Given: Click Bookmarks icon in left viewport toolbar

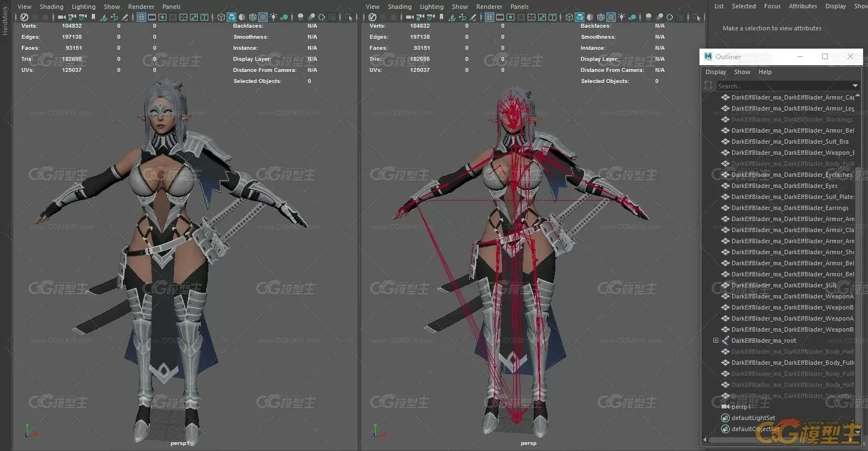Looking at the screenshot, I should [x=93, y=17].
